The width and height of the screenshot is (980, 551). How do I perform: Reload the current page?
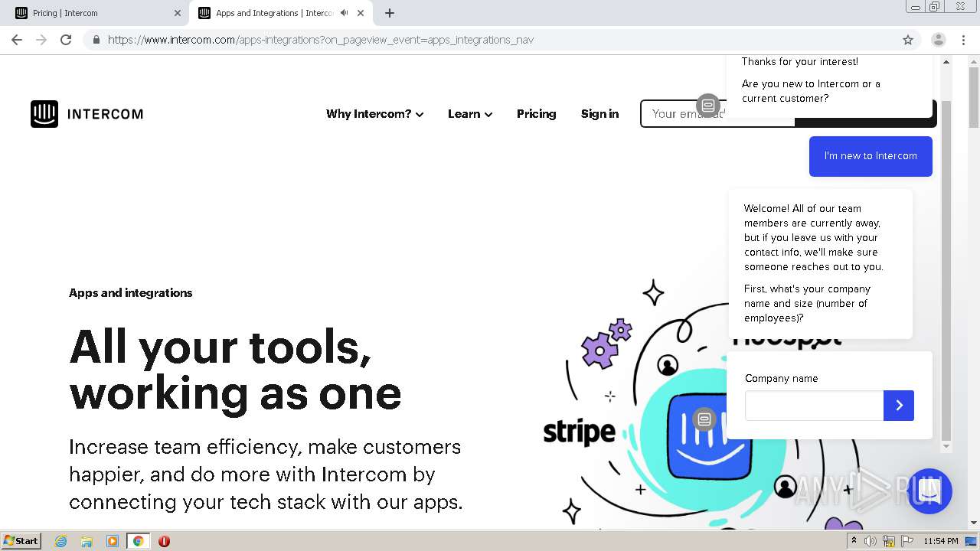(66, 40)
